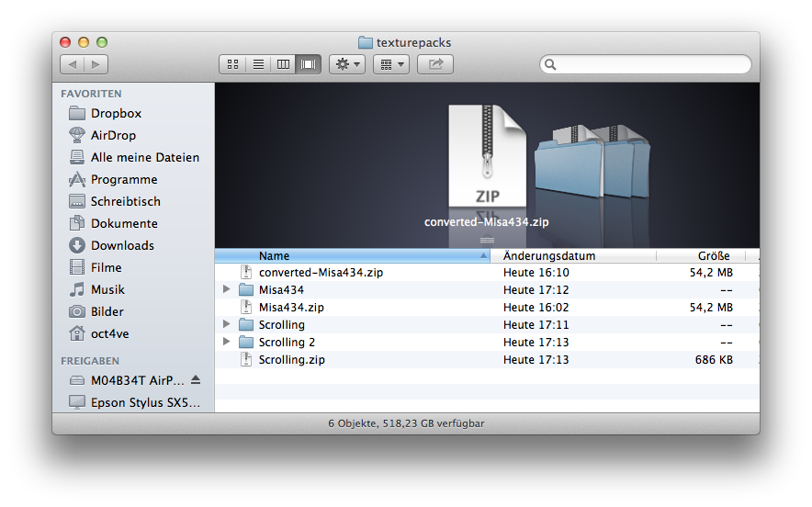Eject the M04B34T AirPort device
Screen dimensions: 812x507
196,380
